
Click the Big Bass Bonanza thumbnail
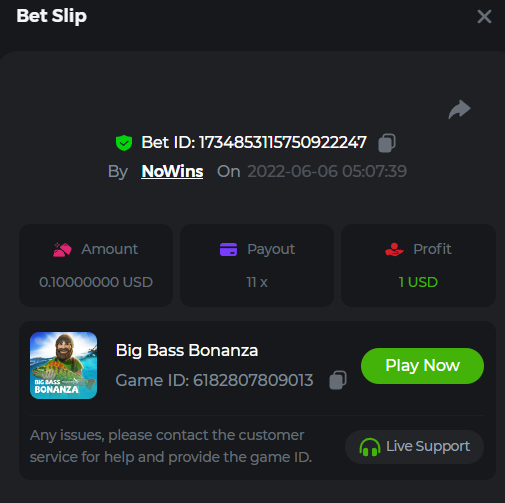[x=63, y=365]
